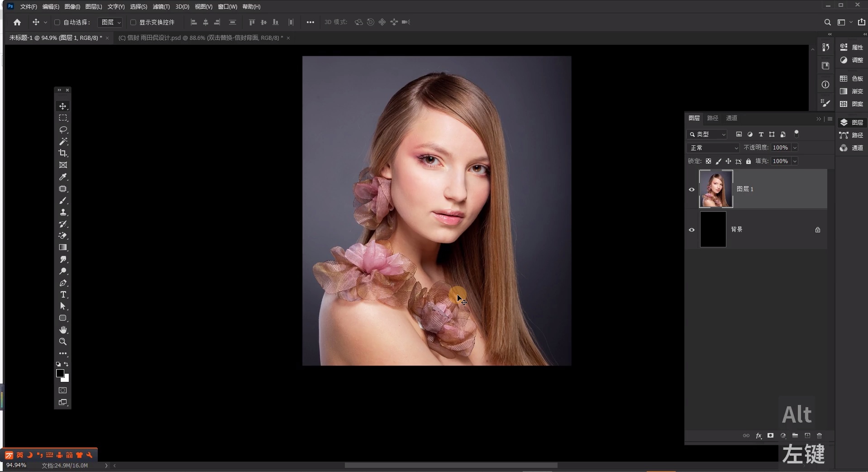The image size is (868, 472).
Task: Add a layer mask using panel icon
Action: click(x=770, y=436)
